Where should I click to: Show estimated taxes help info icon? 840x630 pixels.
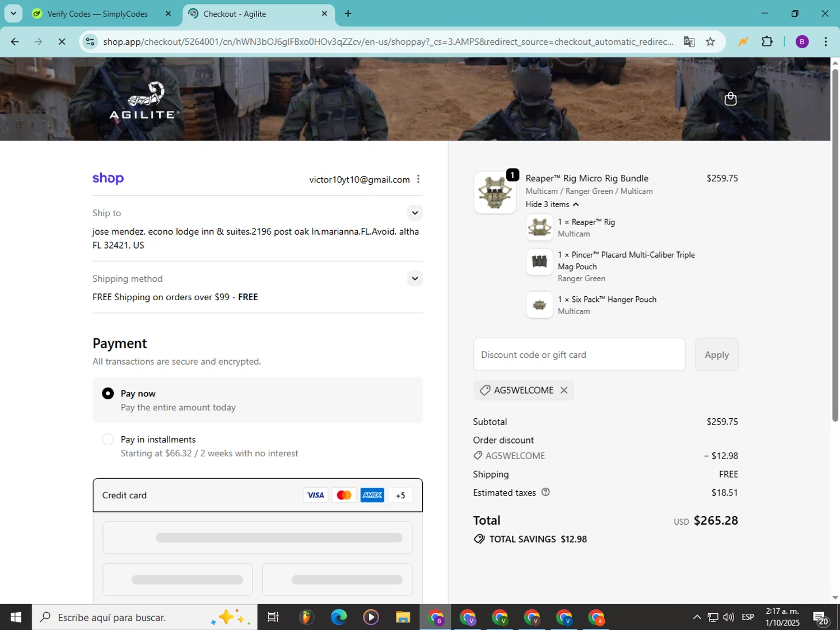(x=545, y=492)
